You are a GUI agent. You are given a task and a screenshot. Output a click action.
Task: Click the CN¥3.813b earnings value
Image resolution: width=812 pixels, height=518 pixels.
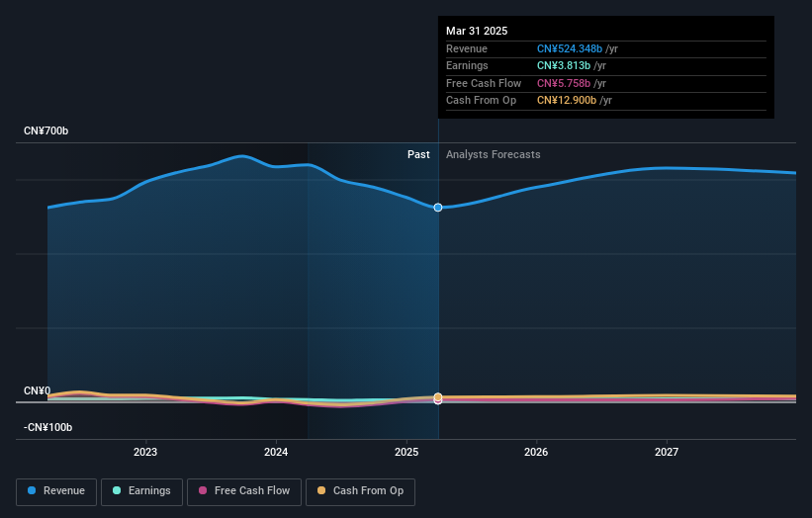564,65
